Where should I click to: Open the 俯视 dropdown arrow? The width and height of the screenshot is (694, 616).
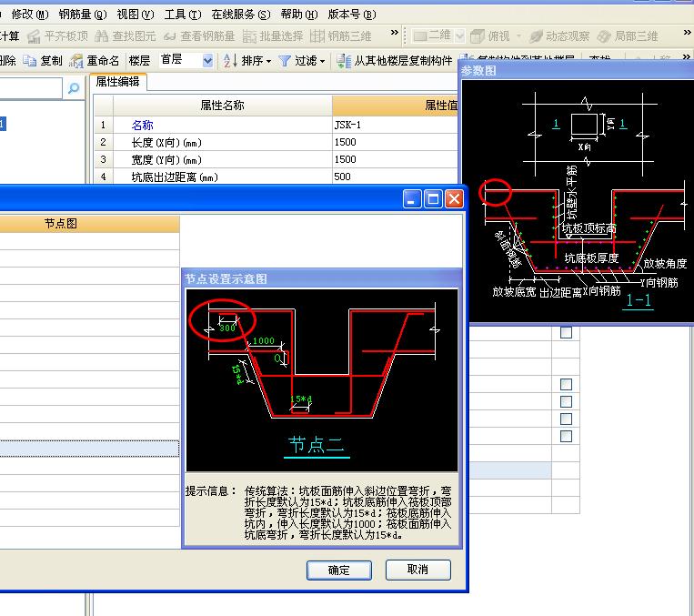[x=518, y=36]
